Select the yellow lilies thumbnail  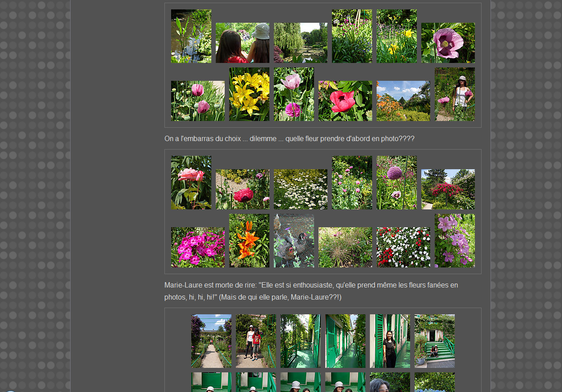(249, 94)
